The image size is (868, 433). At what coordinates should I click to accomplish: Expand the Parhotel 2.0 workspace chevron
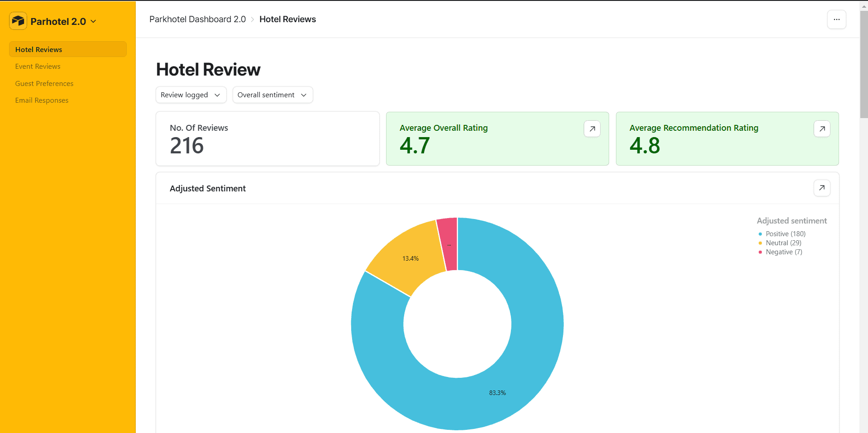point(94,21)
